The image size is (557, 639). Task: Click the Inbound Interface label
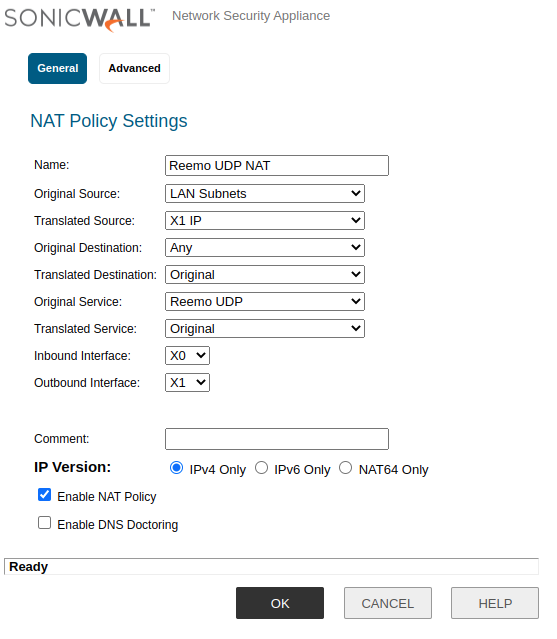pos(82,356)
